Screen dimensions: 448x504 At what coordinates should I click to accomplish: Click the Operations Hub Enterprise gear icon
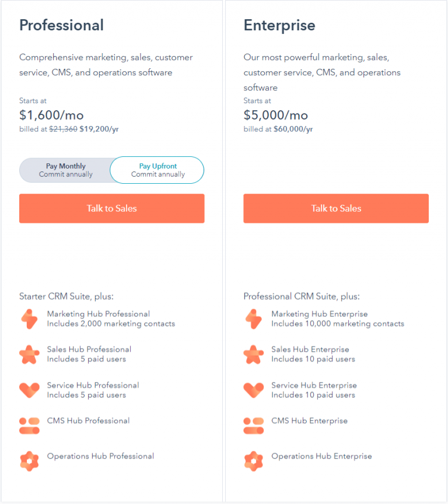[x=254, y=461]
